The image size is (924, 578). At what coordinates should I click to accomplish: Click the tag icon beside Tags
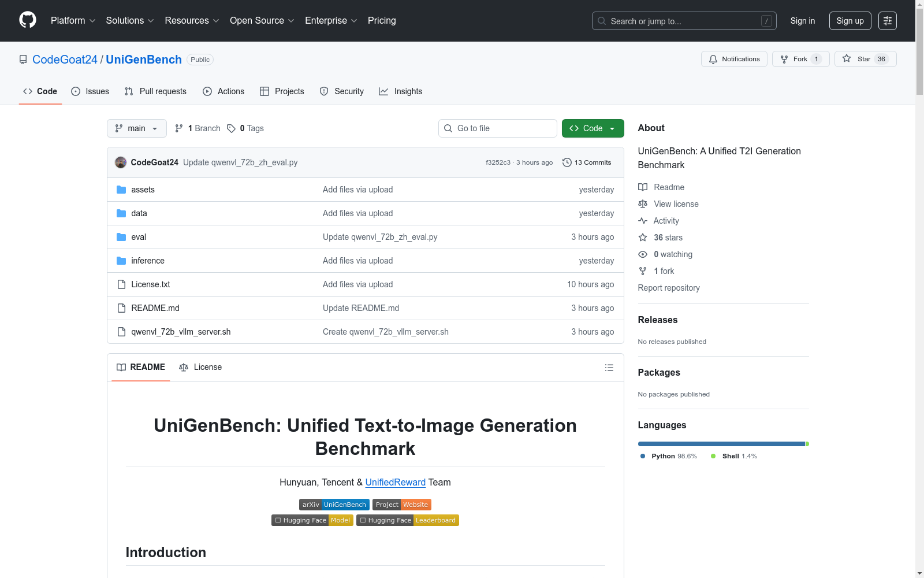(231, 128)
